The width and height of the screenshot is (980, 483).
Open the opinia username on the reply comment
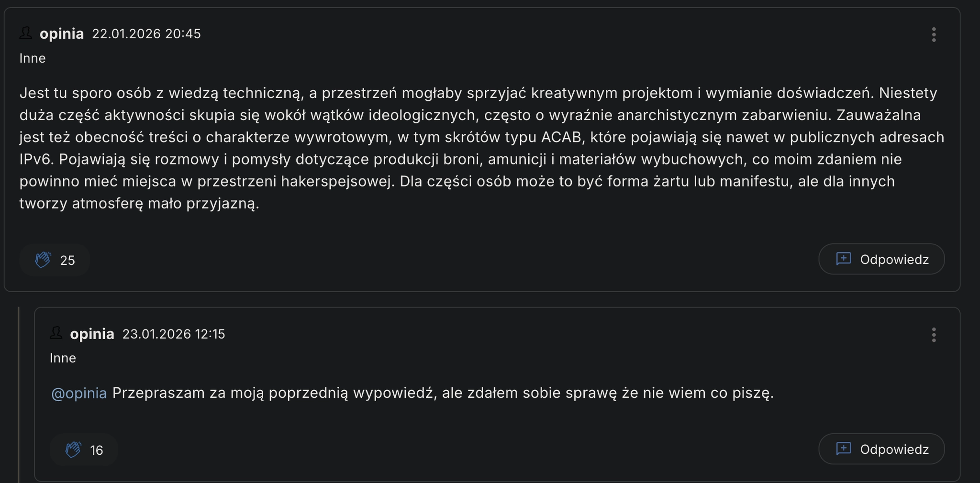click(x=92, y=334)
